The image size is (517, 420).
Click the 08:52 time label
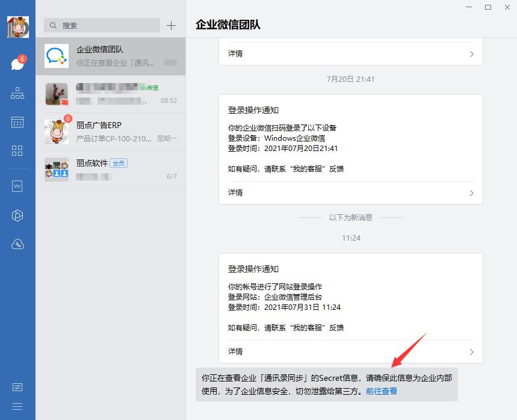(x=169, y=100)
